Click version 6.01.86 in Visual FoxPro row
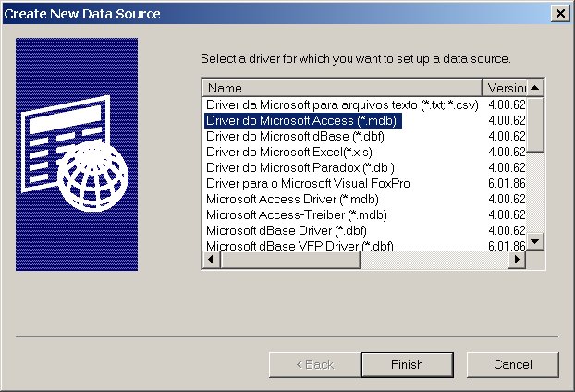Image resolution: width=575 pixels, height=392 pixels. click(x=507, y=183)
